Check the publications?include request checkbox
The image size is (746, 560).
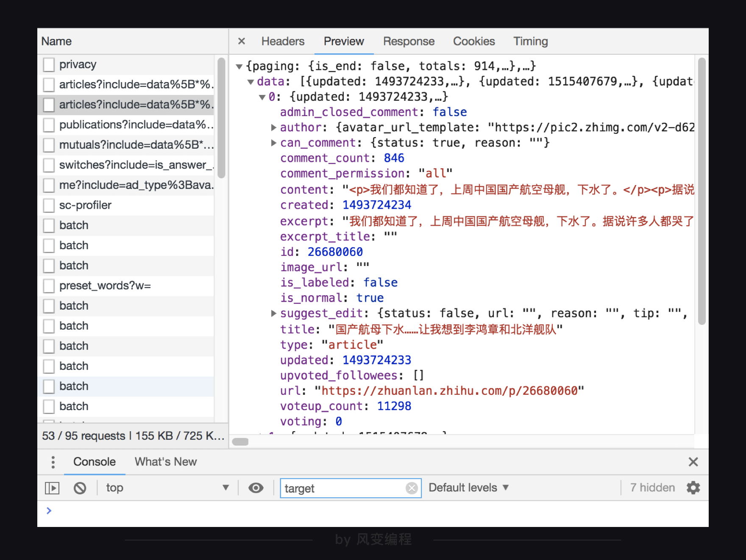click(x=49, y=125)
